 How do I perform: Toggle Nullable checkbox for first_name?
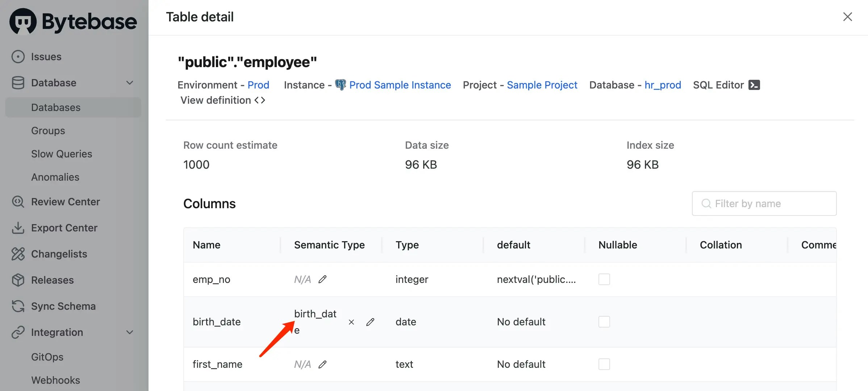[604, 364]
